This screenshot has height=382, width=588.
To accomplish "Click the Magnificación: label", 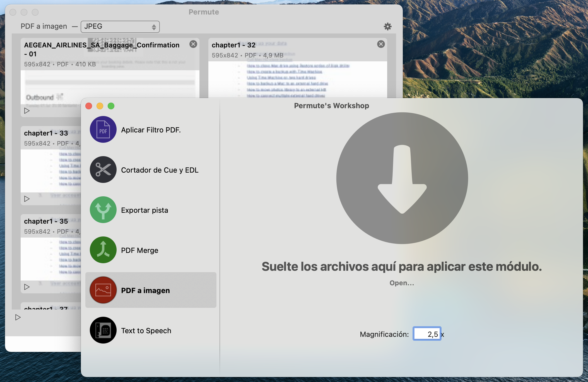I will pyautogui.click(x=384, y=334).
